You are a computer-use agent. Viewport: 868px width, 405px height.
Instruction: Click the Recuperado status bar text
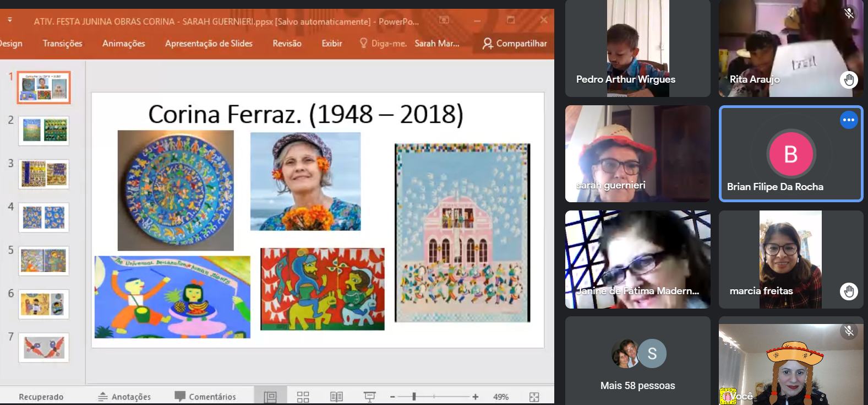point(41,397)
